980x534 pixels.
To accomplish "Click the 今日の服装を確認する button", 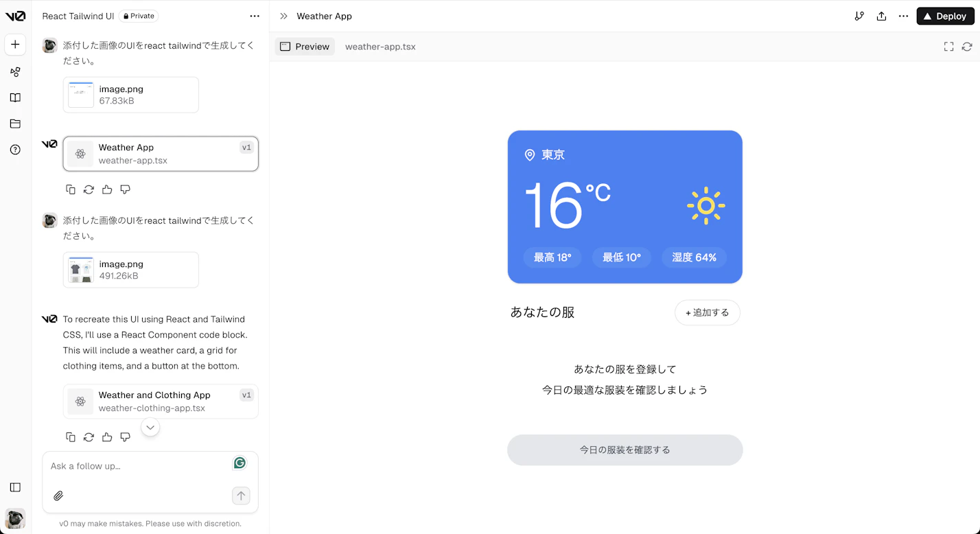I will 625,450.
